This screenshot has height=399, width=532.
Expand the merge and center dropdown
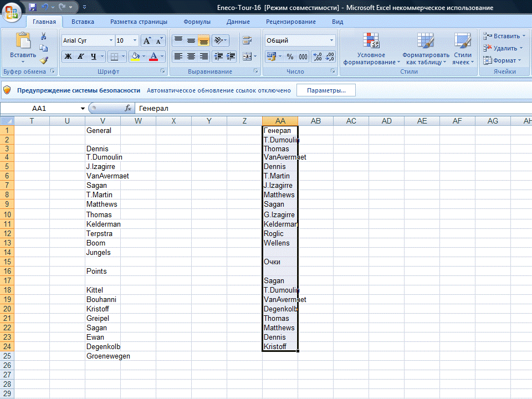255,57
